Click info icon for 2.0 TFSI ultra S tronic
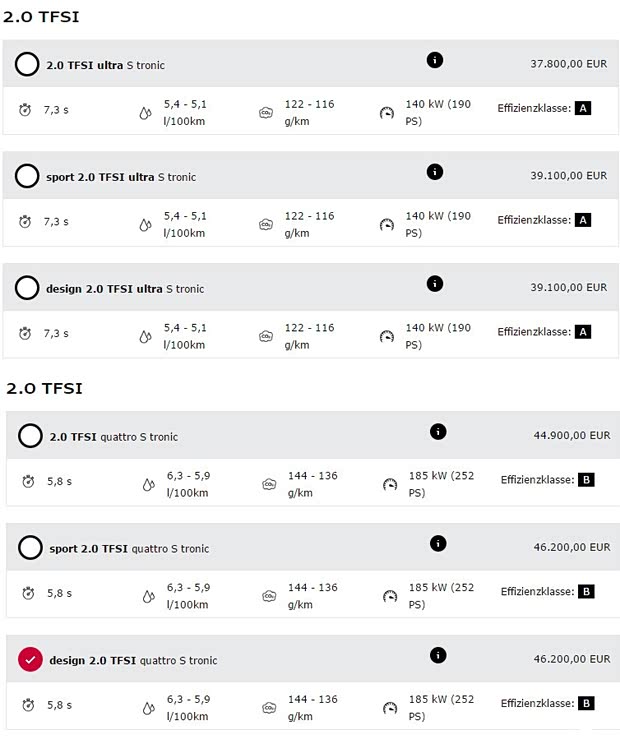620x744 pixels. [434, 60]
